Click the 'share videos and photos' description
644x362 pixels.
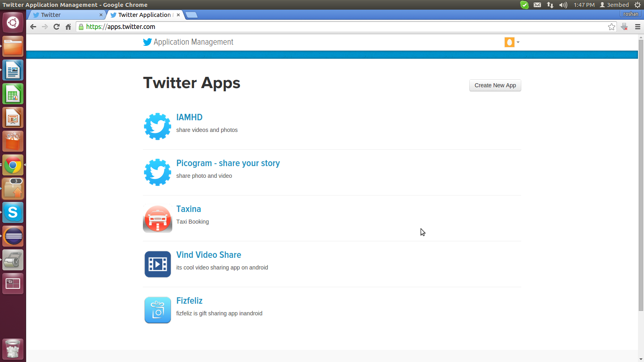coord(207,130)
